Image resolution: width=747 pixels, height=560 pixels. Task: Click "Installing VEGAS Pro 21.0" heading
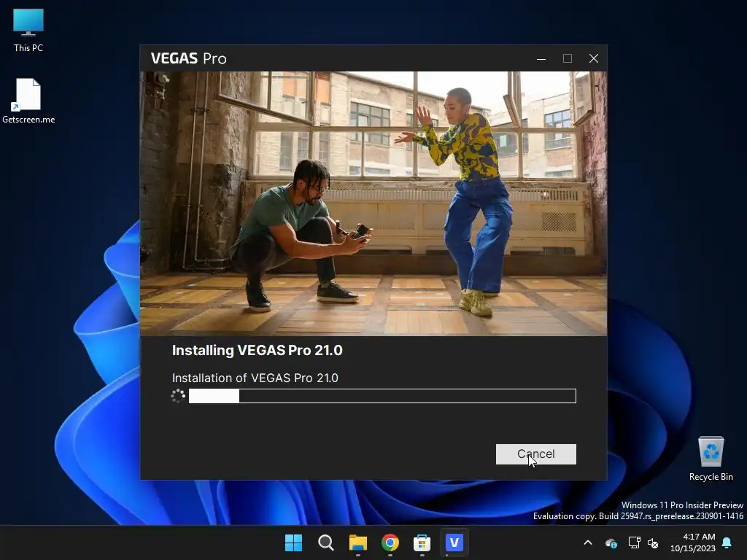(x=258, y=351)
